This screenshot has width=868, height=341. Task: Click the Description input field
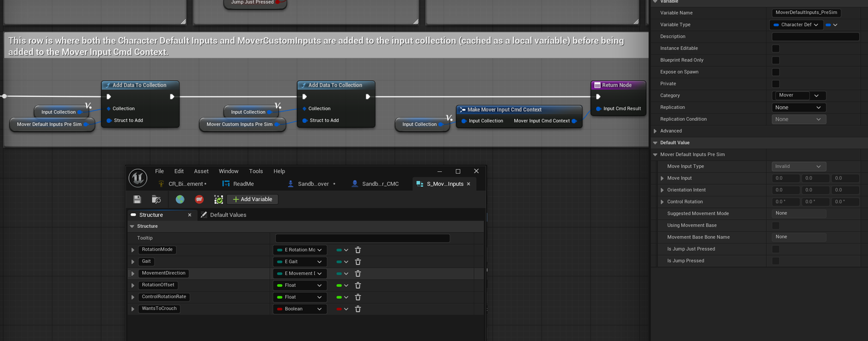pyautogui.click(x=816, y=37)
